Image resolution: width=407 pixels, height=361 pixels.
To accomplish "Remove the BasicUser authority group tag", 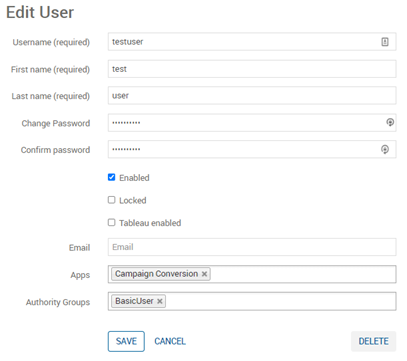I will click(160, 301).
